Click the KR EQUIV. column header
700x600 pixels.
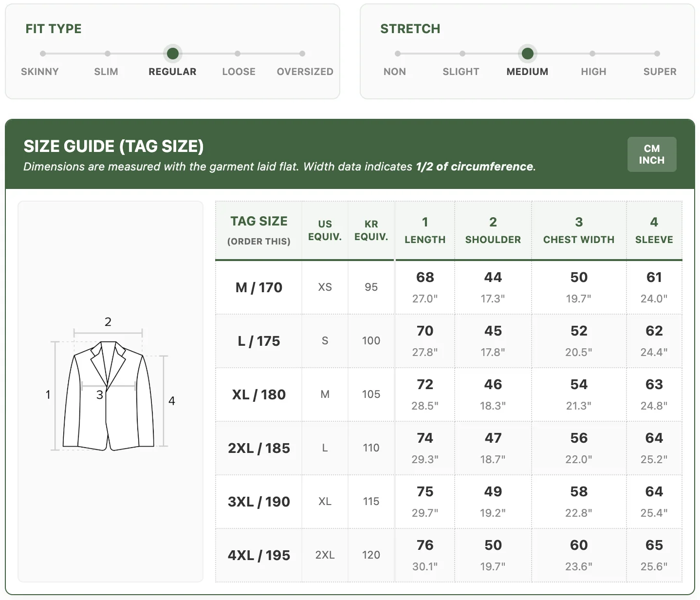point(371,230)
